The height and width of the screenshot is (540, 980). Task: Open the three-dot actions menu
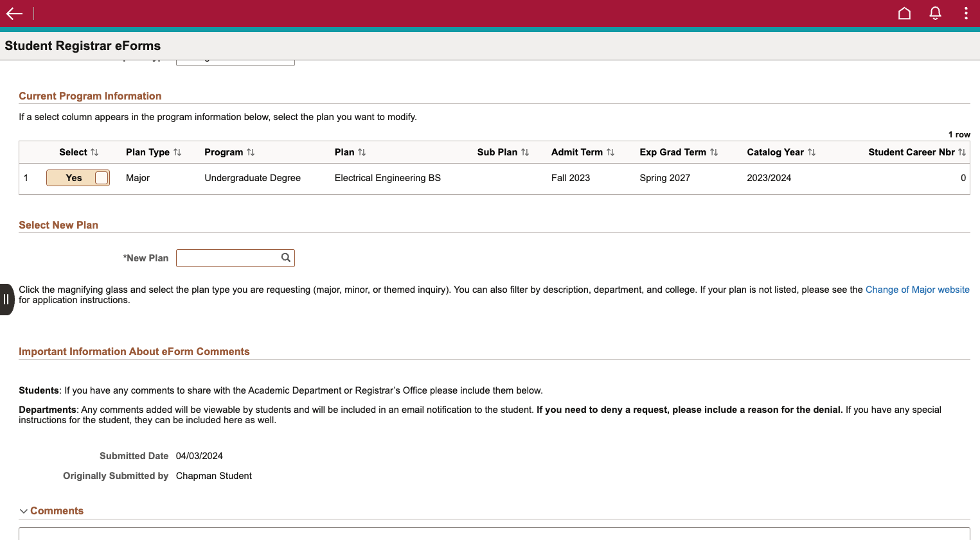pos(966,13)
